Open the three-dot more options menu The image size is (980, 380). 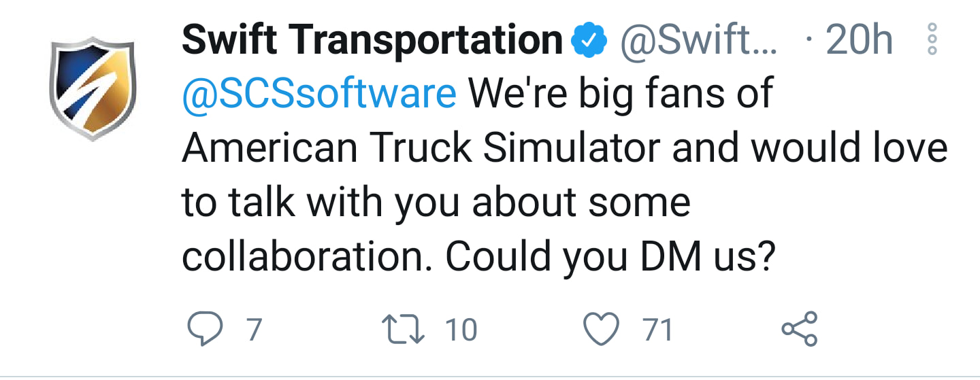coord(933,39)
